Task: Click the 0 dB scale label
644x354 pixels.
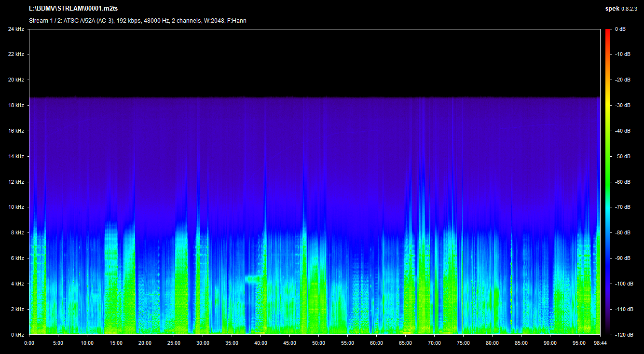Action: click(621, 29)
